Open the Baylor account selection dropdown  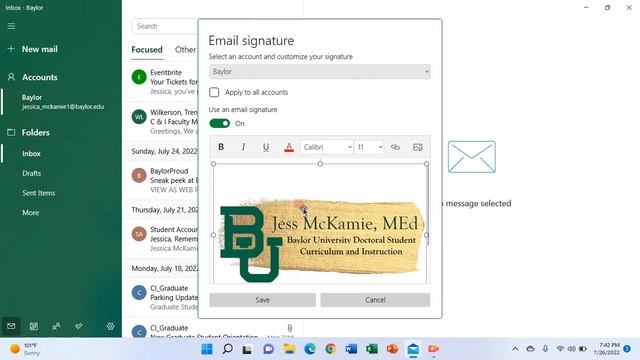point(320,71)
